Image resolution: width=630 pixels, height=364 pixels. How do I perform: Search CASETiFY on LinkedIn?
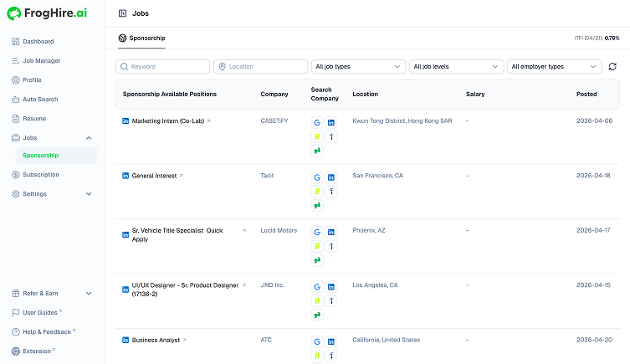[x=331, y=122]
